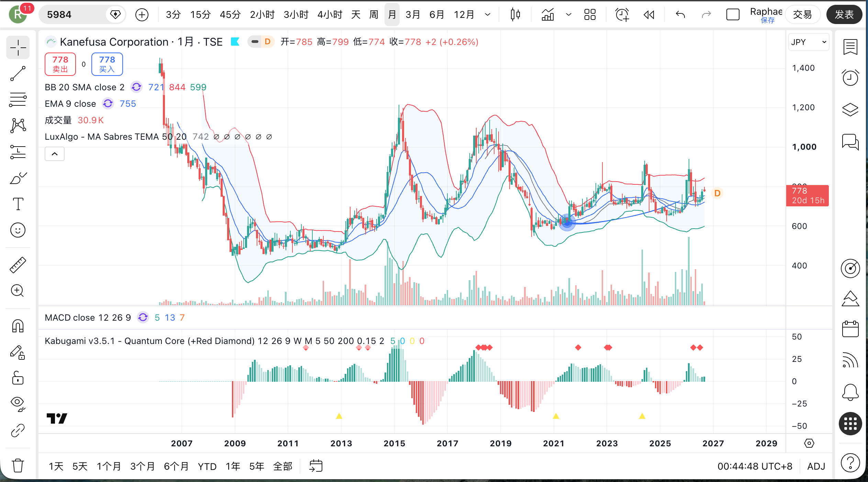Switch to the 15分 timeframe

click(200, 14)
